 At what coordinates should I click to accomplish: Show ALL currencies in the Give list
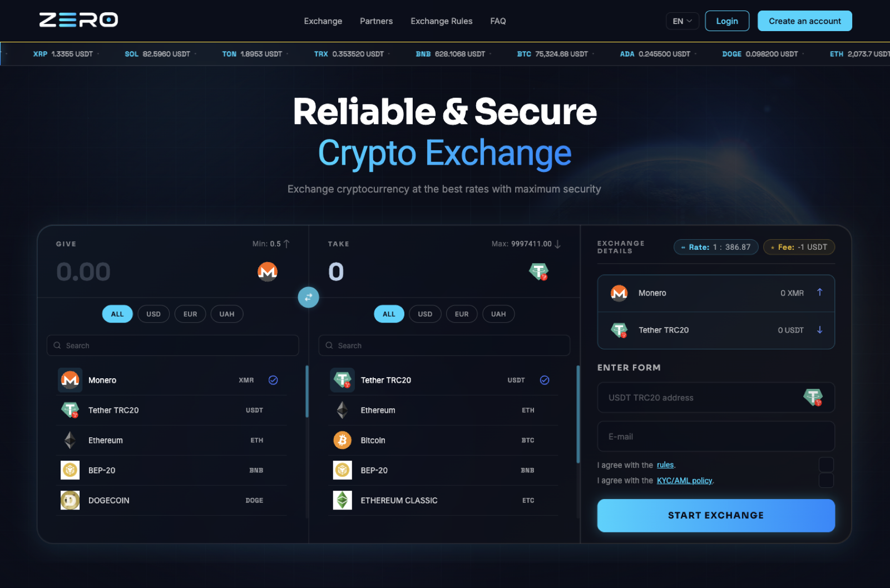(117, 314)
